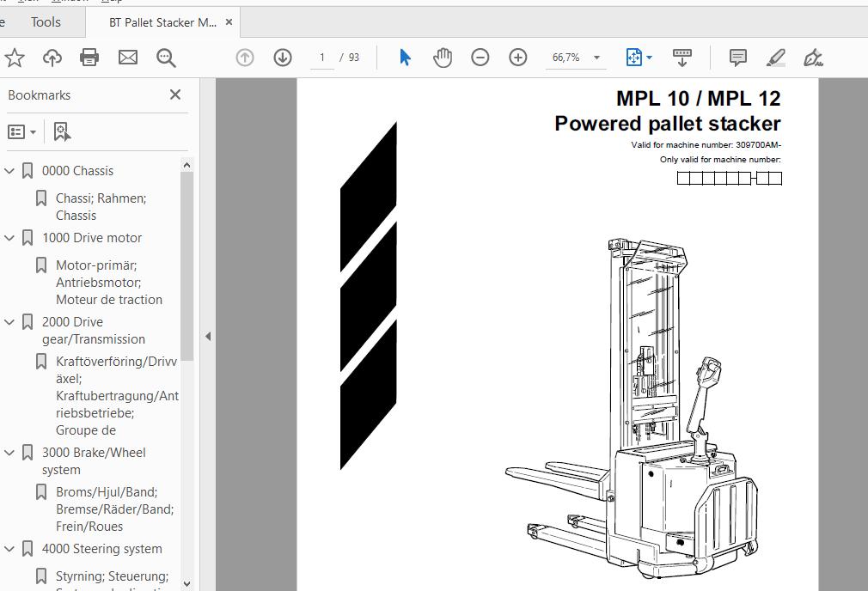Open the zoom level dropdown arrow
Viewport: 868px width, 591px height.
coord(596,58)
